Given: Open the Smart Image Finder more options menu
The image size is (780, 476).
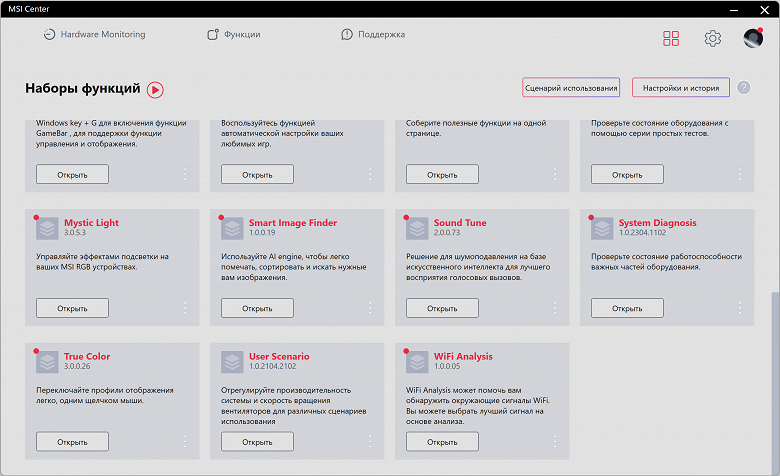Looking at the screenshot, I should pyautogui.click(x=370, y=308).
